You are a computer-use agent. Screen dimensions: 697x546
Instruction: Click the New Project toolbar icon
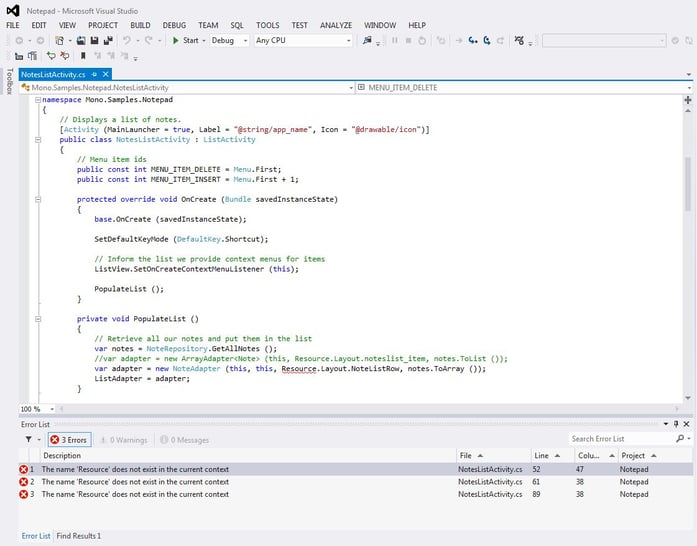59,40
